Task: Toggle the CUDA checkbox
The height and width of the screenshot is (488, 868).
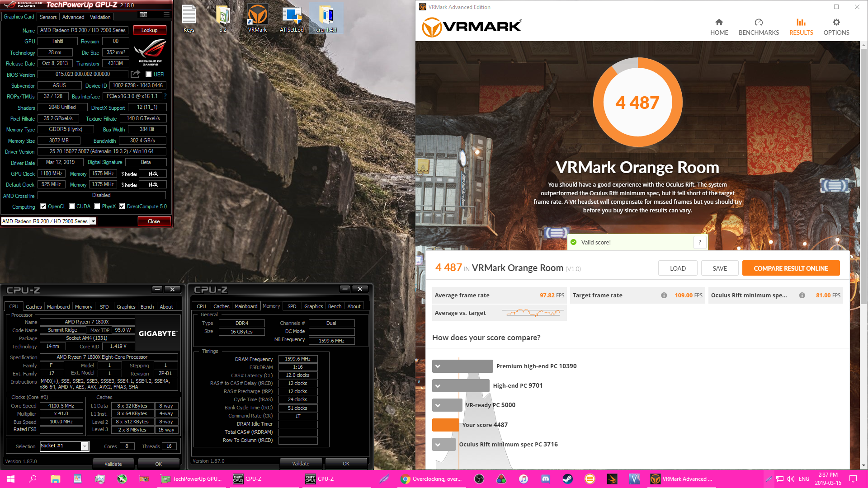Action: tap(71, 206)
